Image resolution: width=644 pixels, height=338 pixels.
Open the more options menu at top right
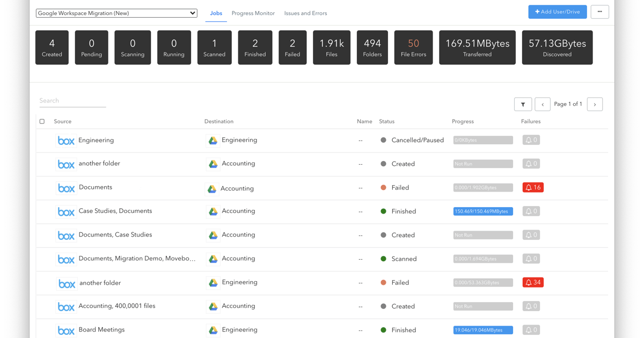[x=599, y=11]
